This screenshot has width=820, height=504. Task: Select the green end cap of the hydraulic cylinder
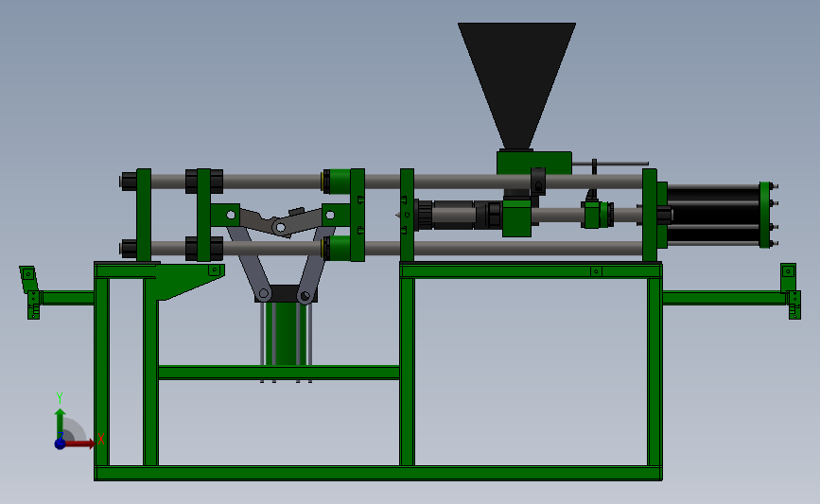764,215
